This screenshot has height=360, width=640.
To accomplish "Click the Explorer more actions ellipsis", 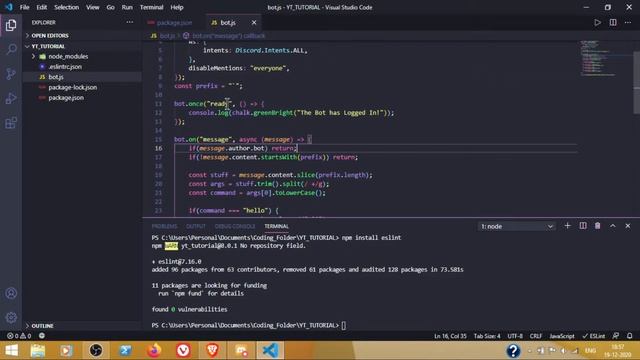I will point(129,22).
